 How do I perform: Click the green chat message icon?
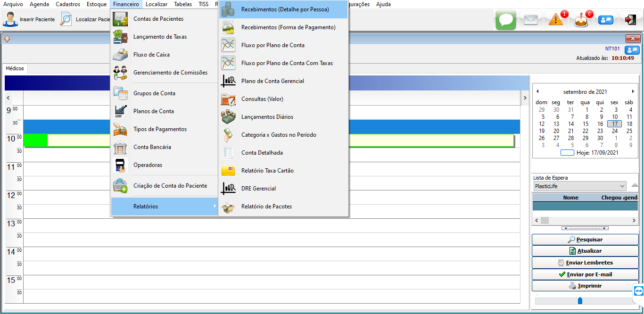pos(505,20)
